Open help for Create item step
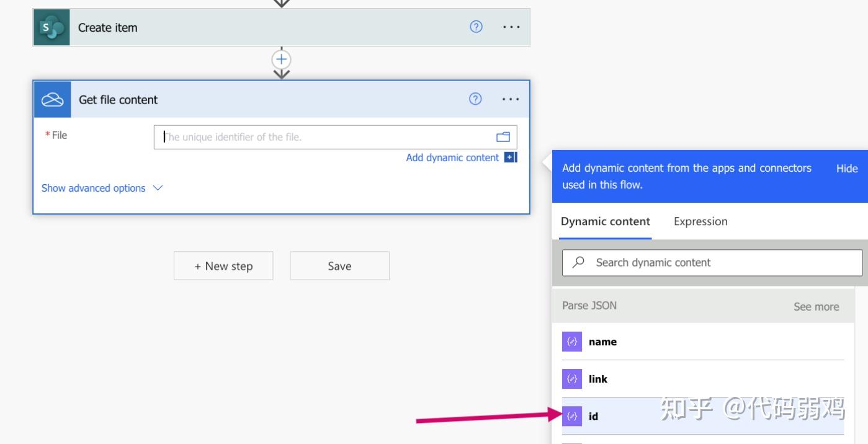This screenshot has width=868, height=444. pos(476,27)
